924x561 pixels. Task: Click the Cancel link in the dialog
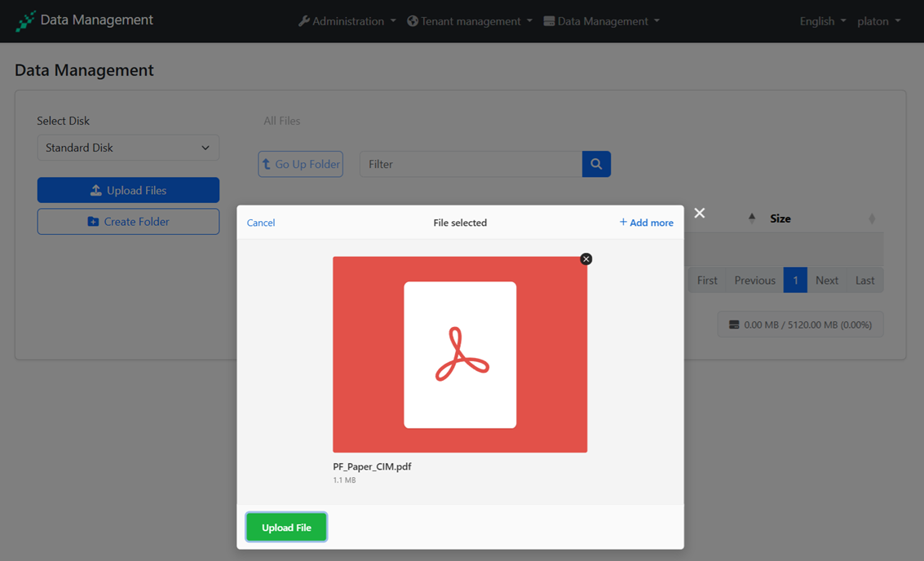261,223
